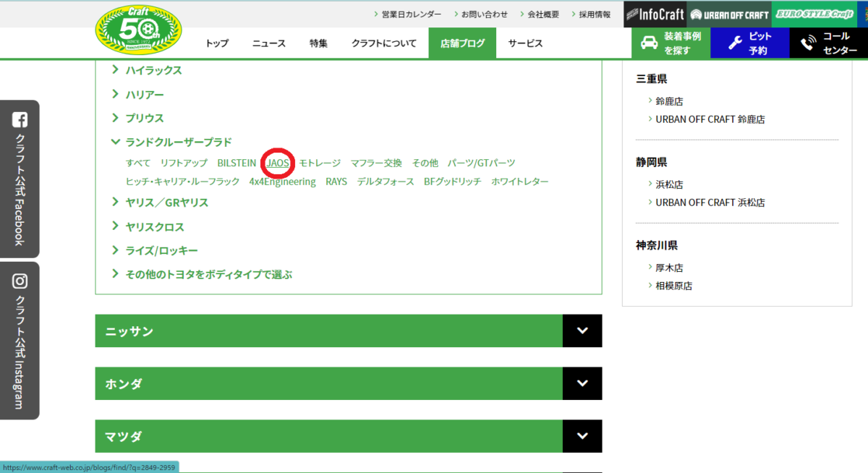Open the BILSTEIN blog filter link

(x=237, y=163)
